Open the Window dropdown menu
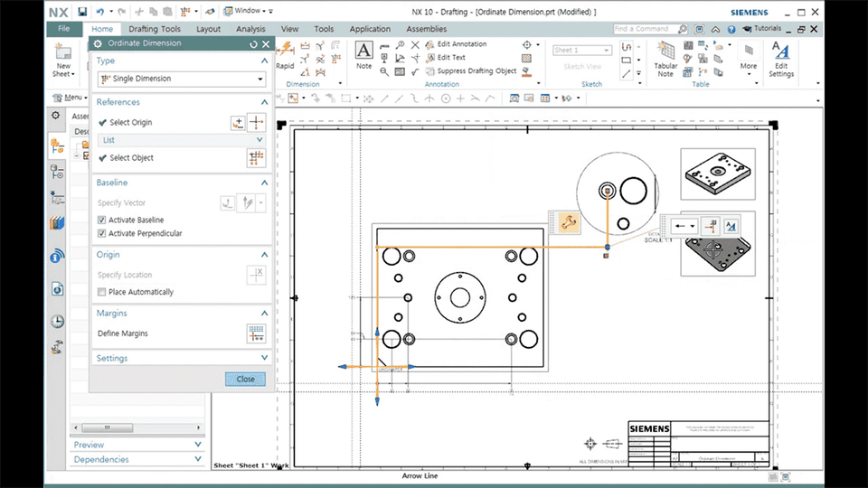The width and height of the screenshot is (868, 488). (247, 11)
